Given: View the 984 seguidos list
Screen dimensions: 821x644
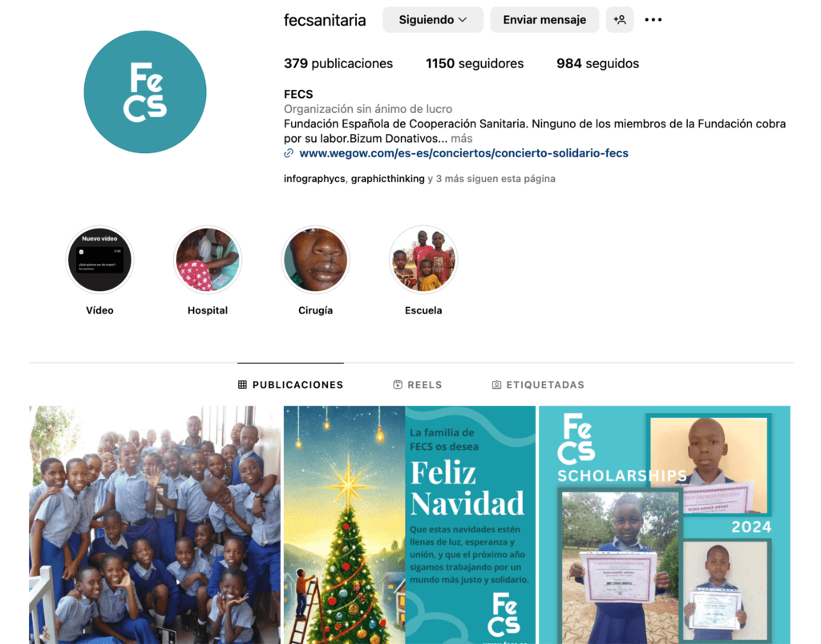Looking at the screenshot, I should (x=597, y=63).
